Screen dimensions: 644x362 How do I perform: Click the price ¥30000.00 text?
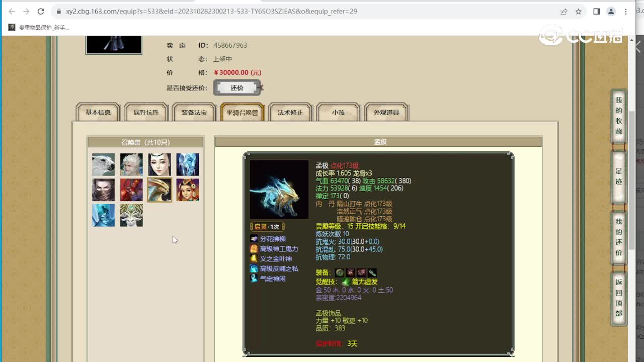[x=237, y=72]
